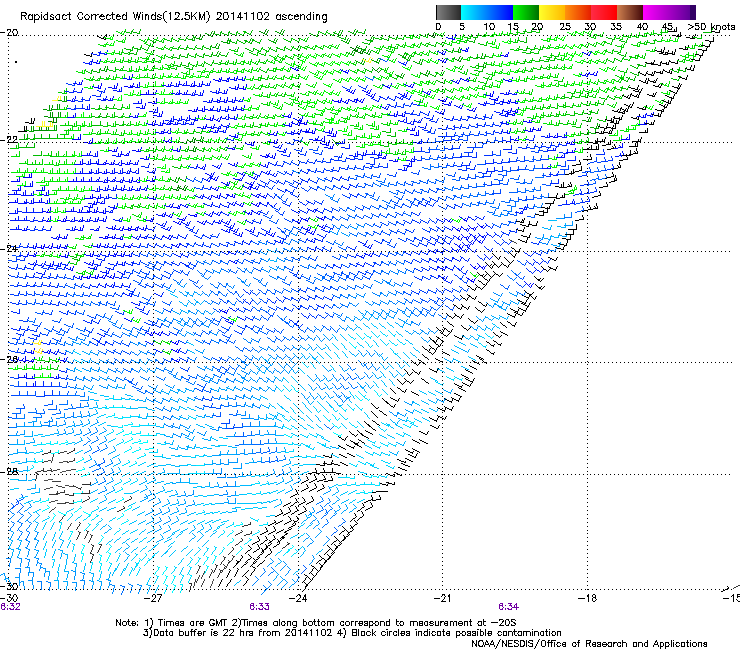Click the red 30-35 knots legend swatch
This screenshot has width=740, height=650.
coord(604,12)
